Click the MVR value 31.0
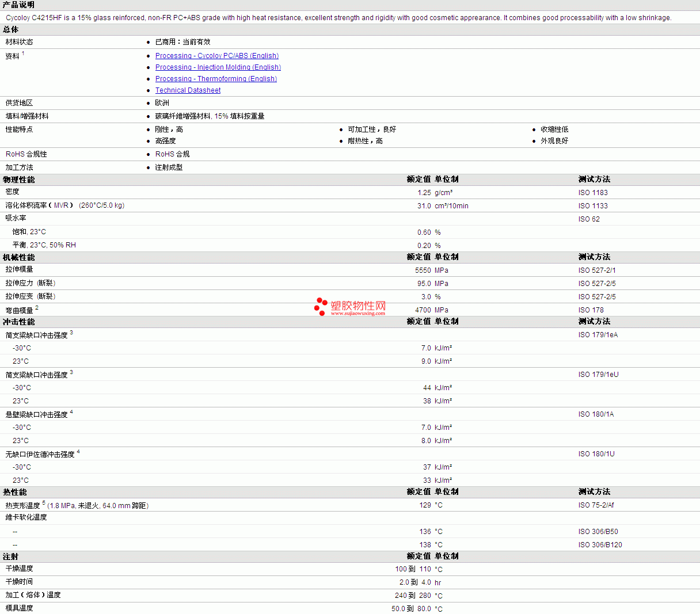700x614 pixels. coord(424,206)
